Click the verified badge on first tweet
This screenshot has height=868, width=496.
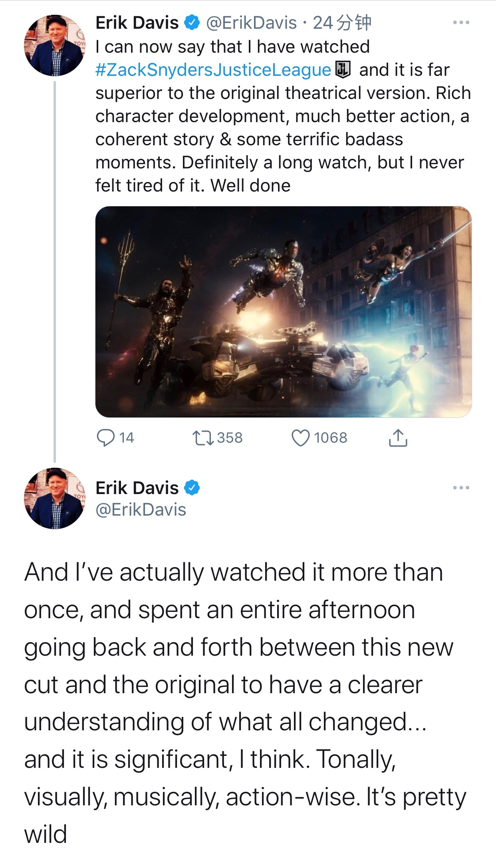[192, 23]
